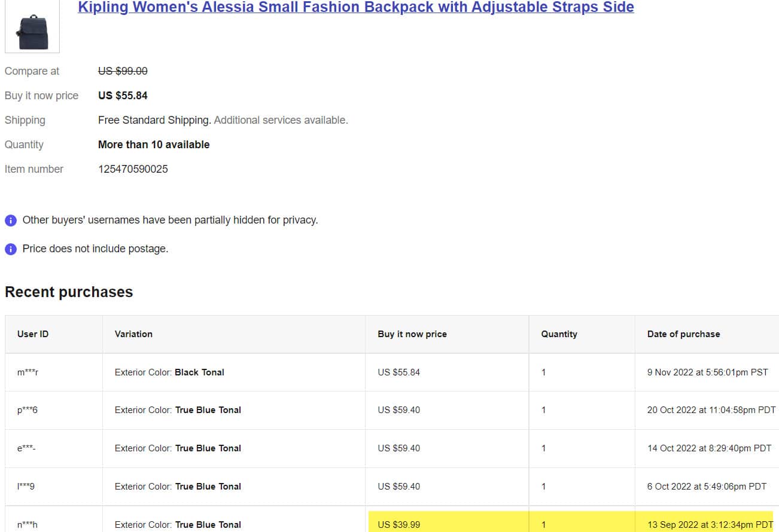Click the 13 Sep 2022 purchase date
This screenshot has width=779, height=532.
(x=710, y=525)
